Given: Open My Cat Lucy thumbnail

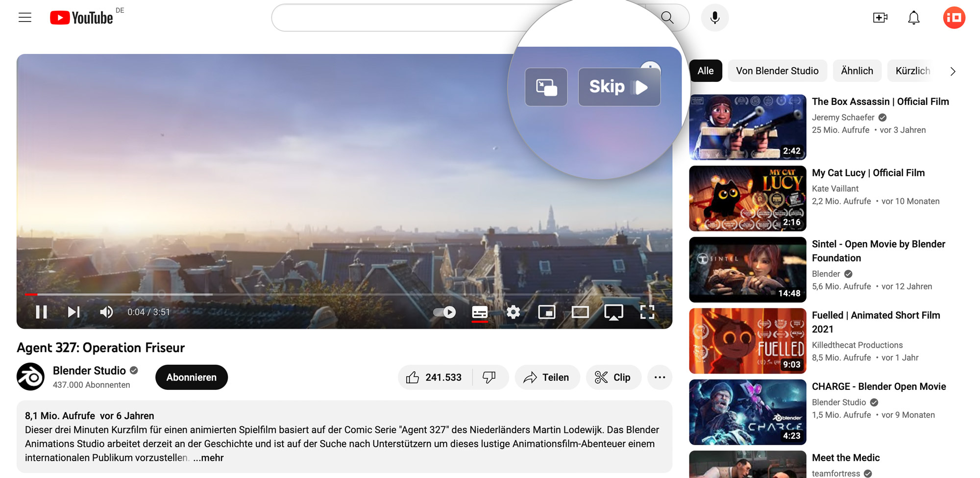Looking at the screenshot, I should (748, 199).
